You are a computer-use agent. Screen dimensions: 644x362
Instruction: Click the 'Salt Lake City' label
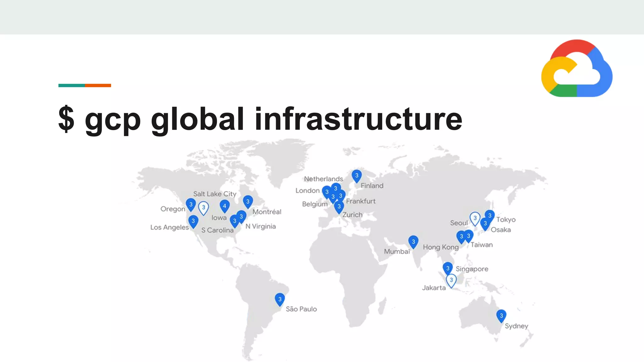pyautogui.click(x=215, y=194)
